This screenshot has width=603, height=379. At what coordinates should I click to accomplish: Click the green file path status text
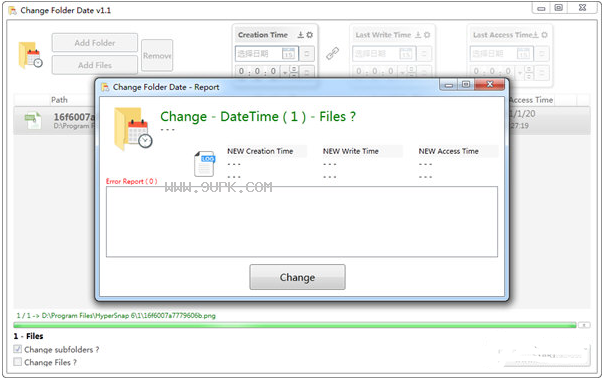(116, 316)
